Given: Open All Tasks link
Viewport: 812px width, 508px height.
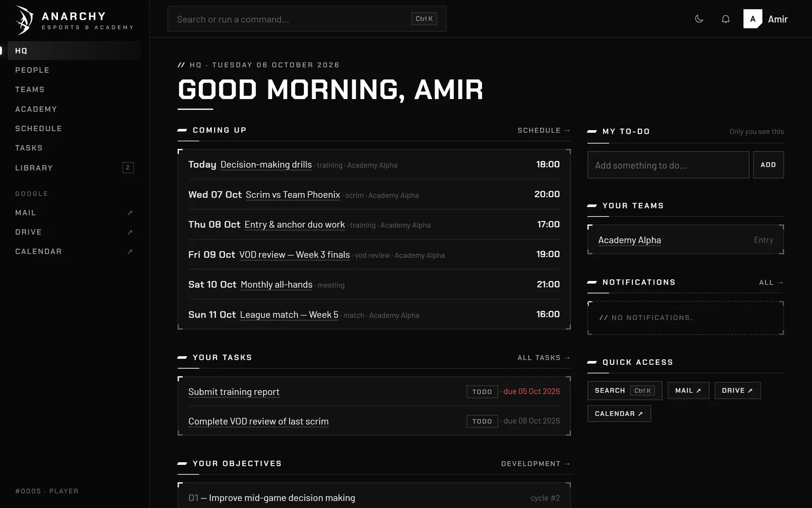Looking at the screenshot, I should click(544, 358).
